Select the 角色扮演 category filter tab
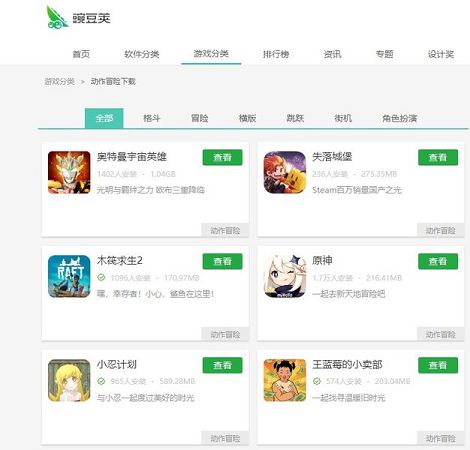The image size is (470, 450). tap(400, 118)
